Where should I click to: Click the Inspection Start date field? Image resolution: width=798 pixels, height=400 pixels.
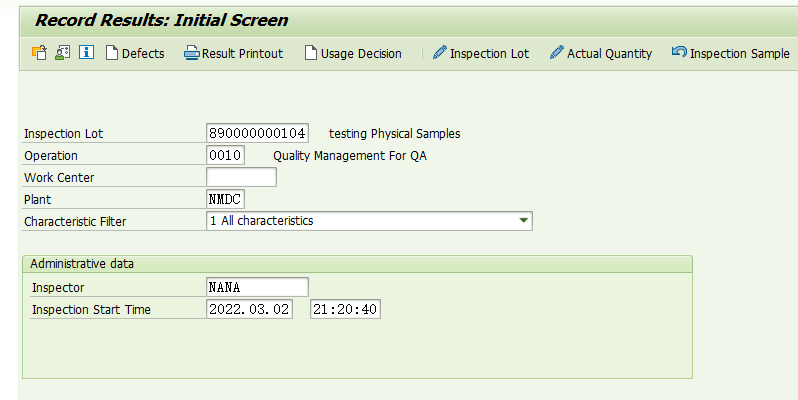(x=249, y=309)
